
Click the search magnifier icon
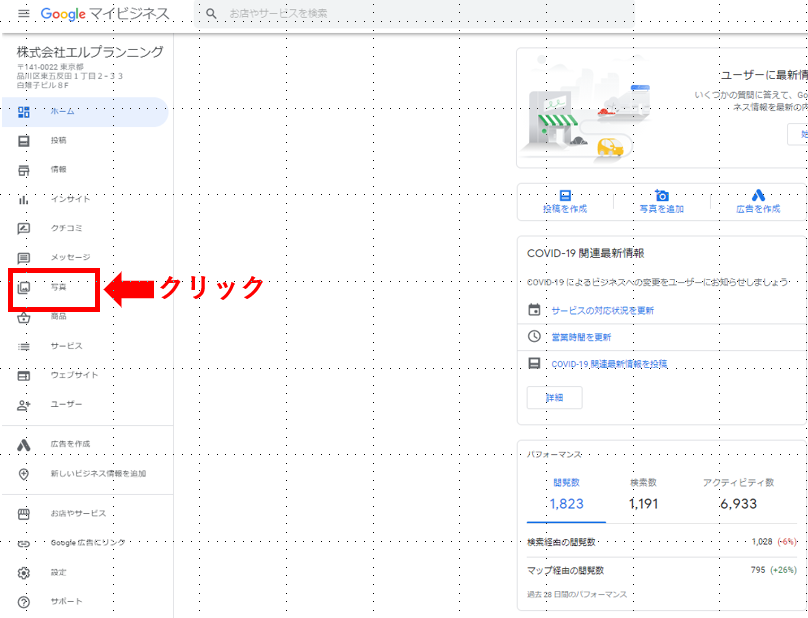pos(211,13)
